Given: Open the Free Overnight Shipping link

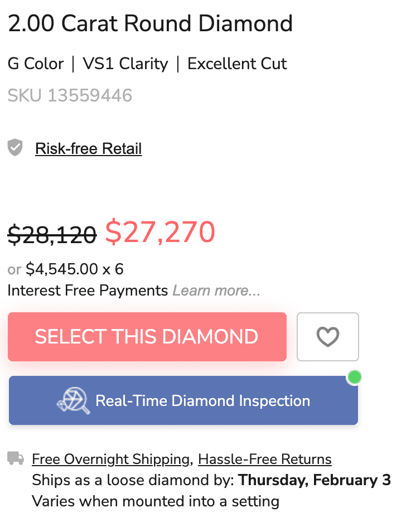Looking at the screenshot, I should click(x=110, y=460).
